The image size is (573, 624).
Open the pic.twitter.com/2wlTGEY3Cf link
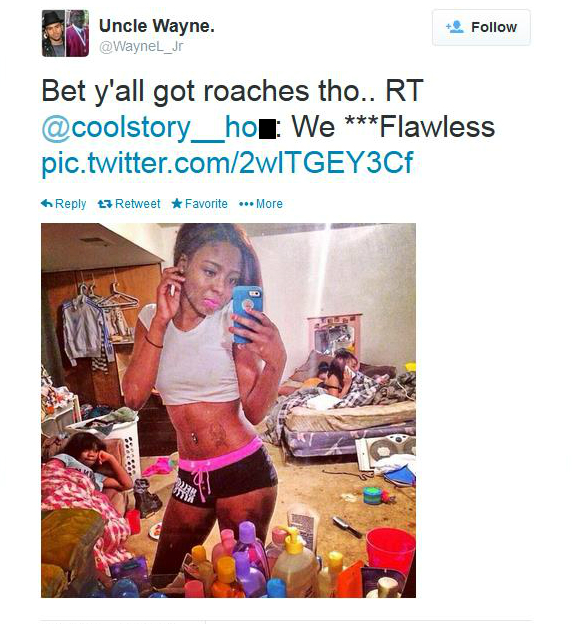point(227,162)
